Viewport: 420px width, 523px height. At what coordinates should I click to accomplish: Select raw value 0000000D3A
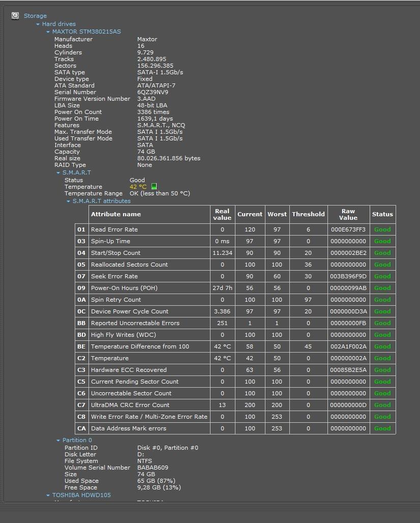(348, 311)
